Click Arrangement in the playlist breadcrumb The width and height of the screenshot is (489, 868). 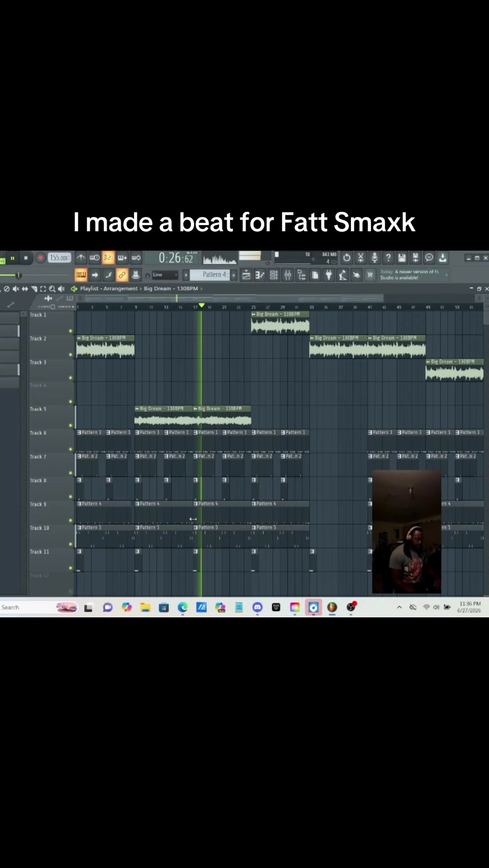pyautogui.click(x=120, y=289)
